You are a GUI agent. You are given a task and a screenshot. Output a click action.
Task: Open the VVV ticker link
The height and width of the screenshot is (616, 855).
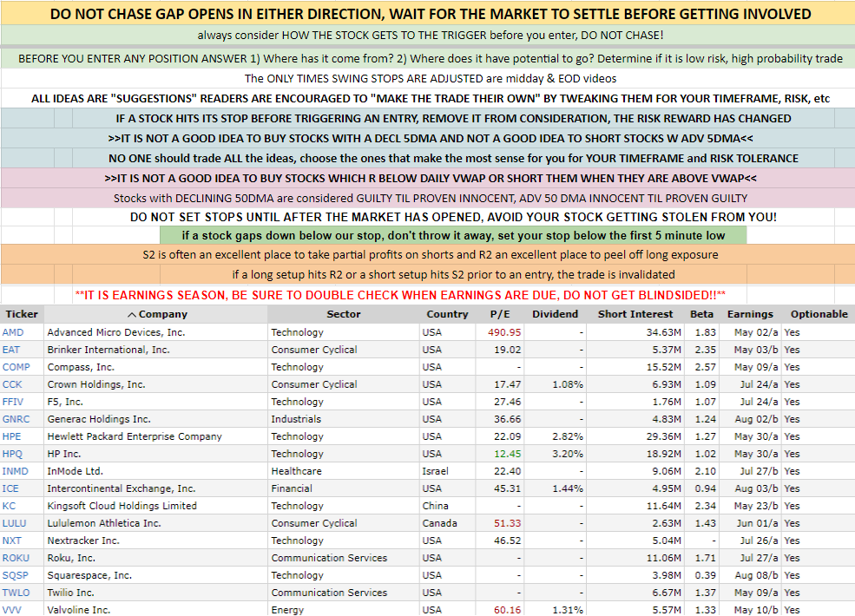click(x=12, y=610)
